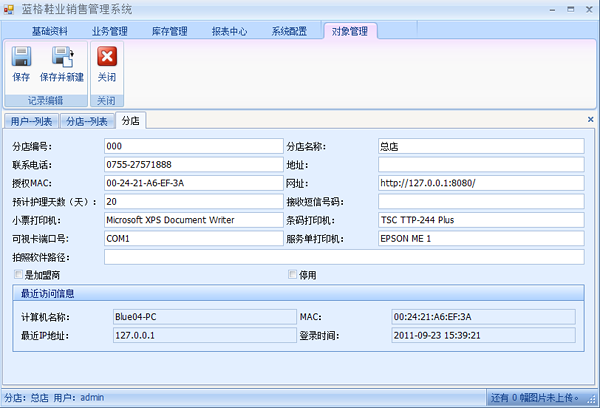The height and width of the screenshot is (408, 600).
Task: Go to the 系统配置 ribbon tab
Action: [x=290, y=31]
